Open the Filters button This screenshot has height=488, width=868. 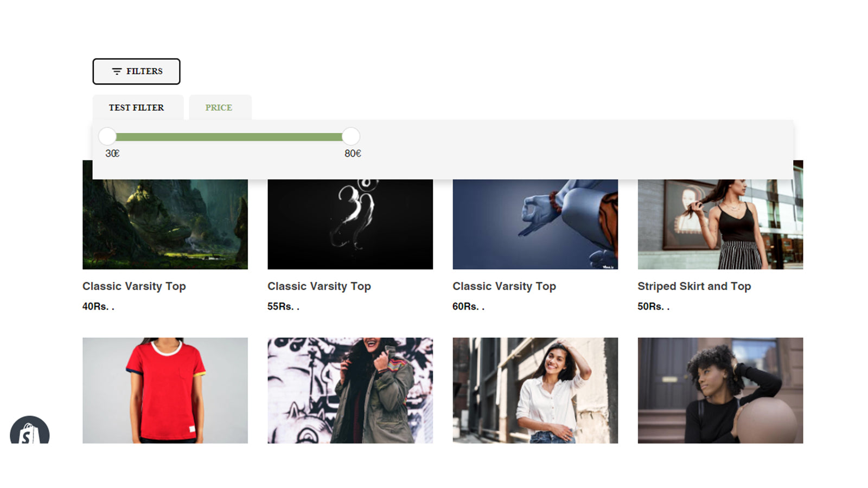coord(136,72)
